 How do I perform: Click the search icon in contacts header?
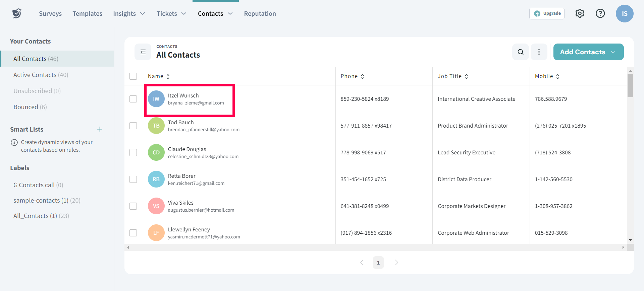520,52
